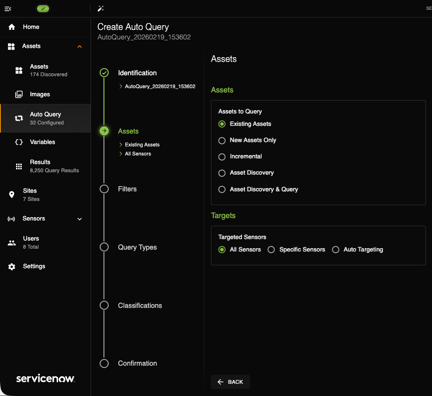Open the Home menu item
This screenshot has width=432, height=396.
(45, 27)
